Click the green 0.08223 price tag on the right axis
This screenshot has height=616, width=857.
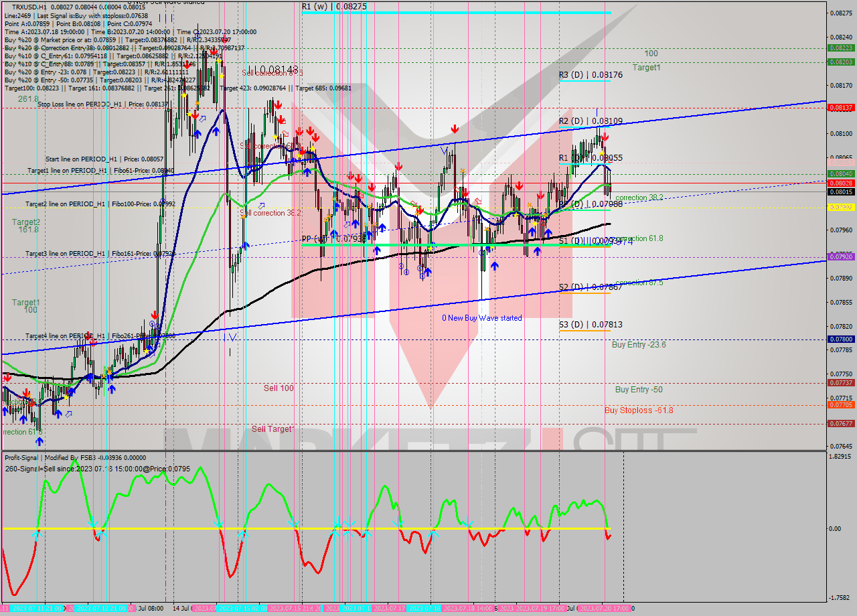(841, 48)
